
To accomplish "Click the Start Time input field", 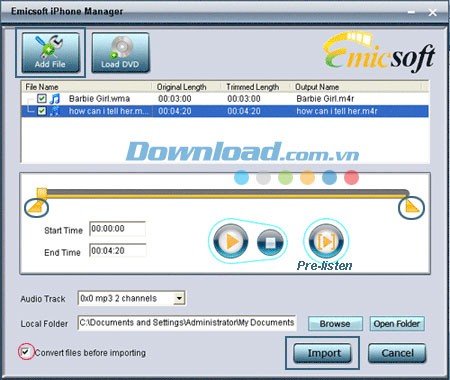I will coord(118,229).
